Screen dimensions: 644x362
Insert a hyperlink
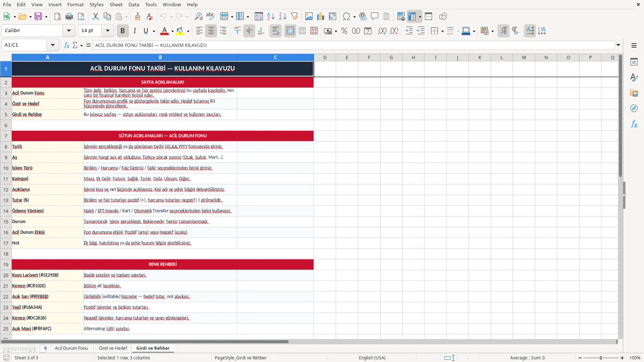[363, 17]
